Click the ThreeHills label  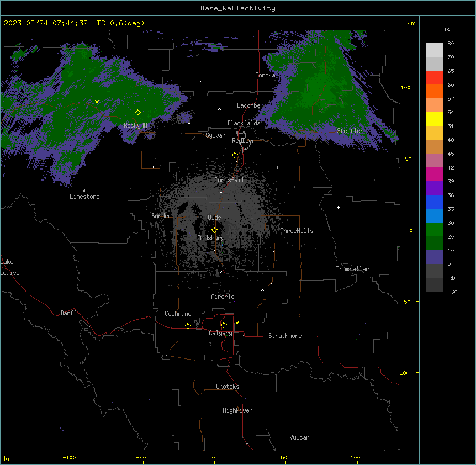point(297,231)
